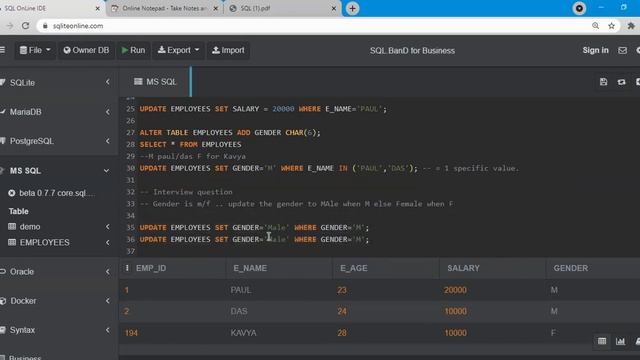
Task: Open the File dropdown menu
Action: [35, 50]
